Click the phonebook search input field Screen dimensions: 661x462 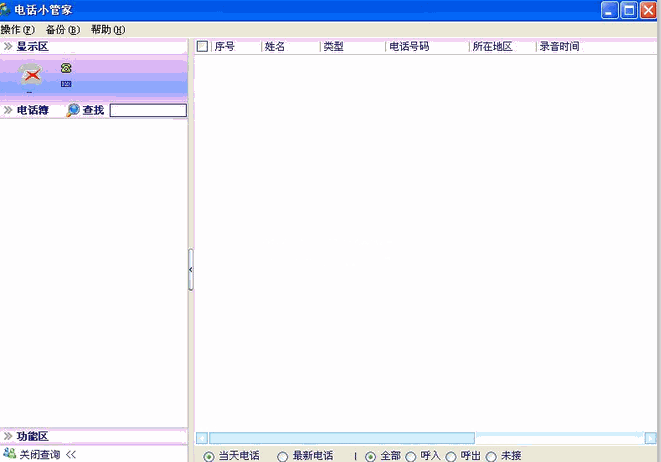tap(148, 111)
